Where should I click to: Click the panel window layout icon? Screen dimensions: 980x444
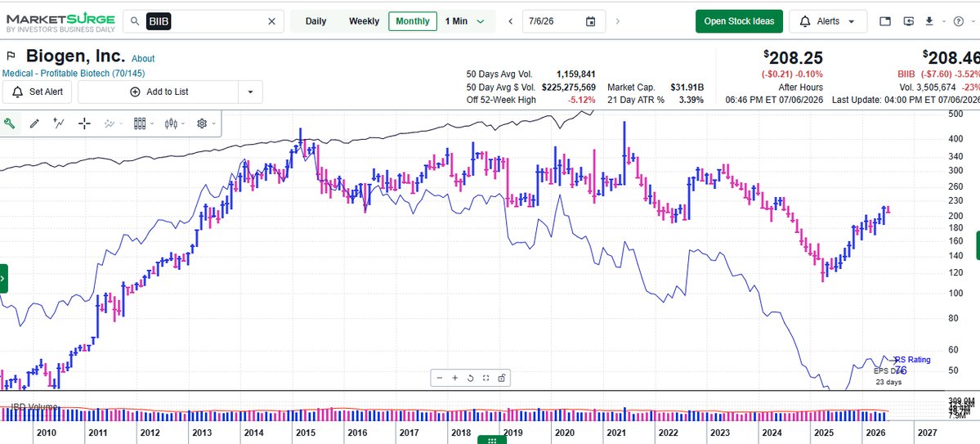coord(885,21)
